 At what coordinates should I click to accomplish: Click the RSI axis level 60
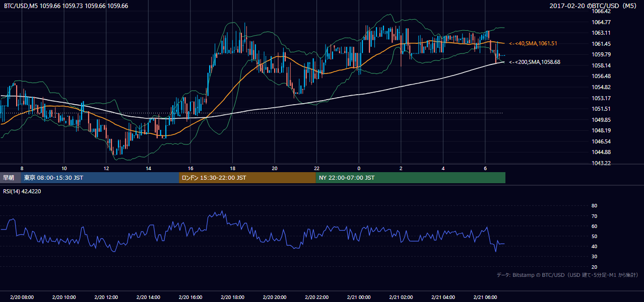point(594,226)
